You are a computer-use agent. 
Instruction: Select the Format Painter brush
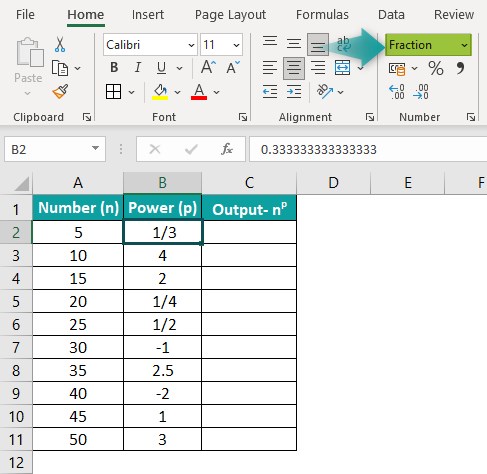(x=60, y=91)
